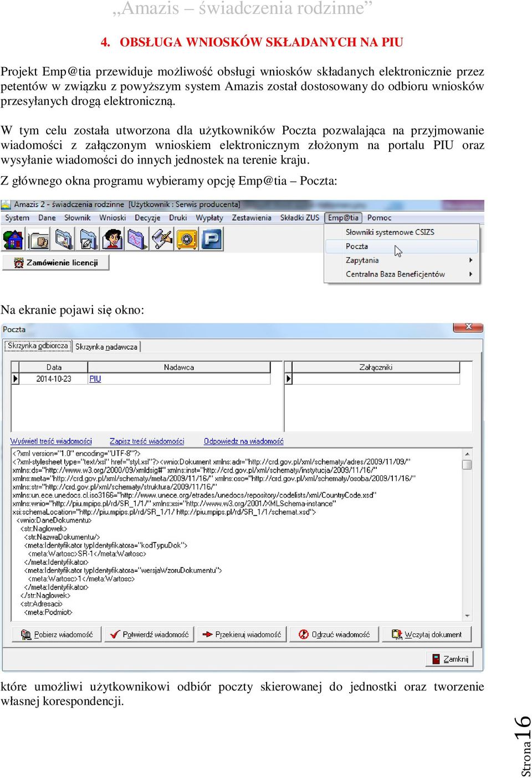
Task: Click the Potwierdź wiadomość button
Action: pyautogui.click(x=149, y=634)
